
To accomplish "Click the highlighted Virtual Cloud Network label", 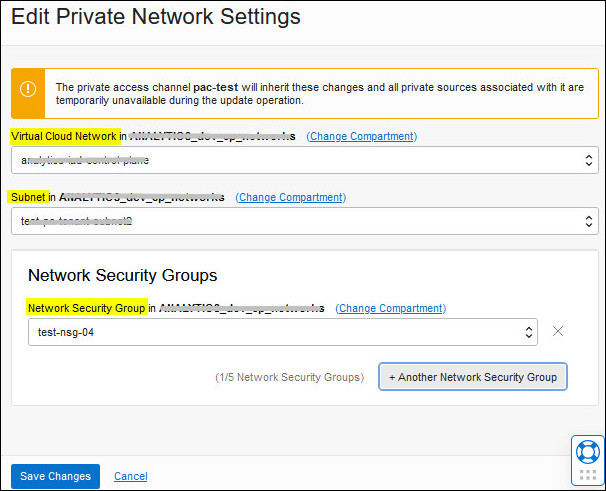I will (64, 136).
